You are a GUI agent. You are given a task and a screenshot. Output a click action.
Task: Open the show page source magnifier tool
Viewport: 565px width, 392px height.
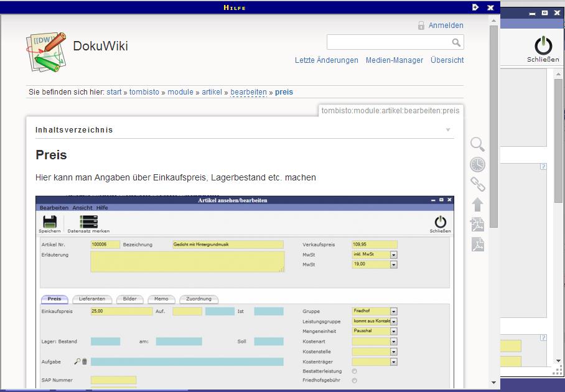tap(477, 144)
